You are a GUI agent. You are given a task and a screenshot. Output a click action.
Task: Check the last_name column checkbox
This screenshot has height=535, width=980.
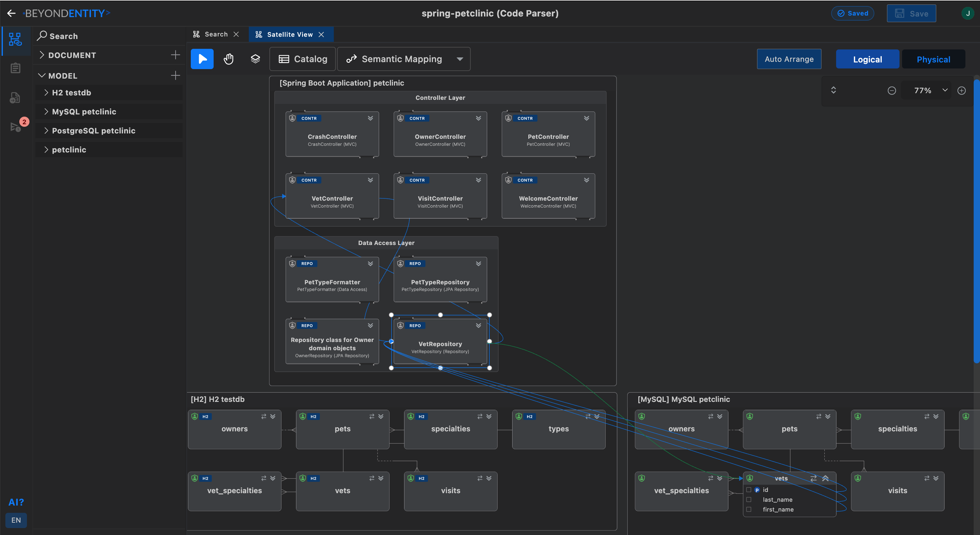point(748,500)
